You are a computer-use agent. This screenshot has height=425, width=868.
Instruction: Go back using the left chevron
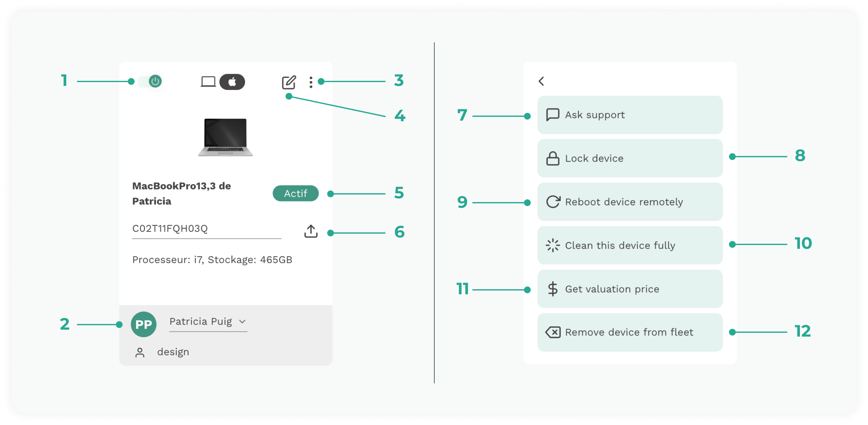[541, 81]
